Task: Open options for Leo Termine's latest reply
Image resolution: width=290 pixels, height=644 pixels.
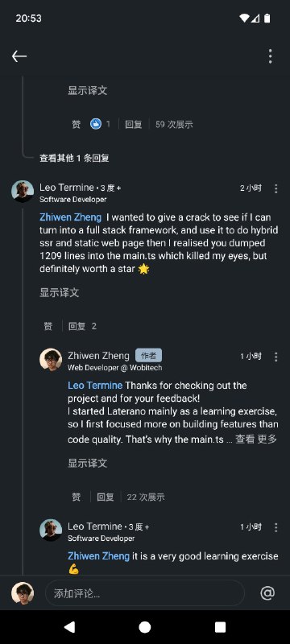Action: (276, 527)
